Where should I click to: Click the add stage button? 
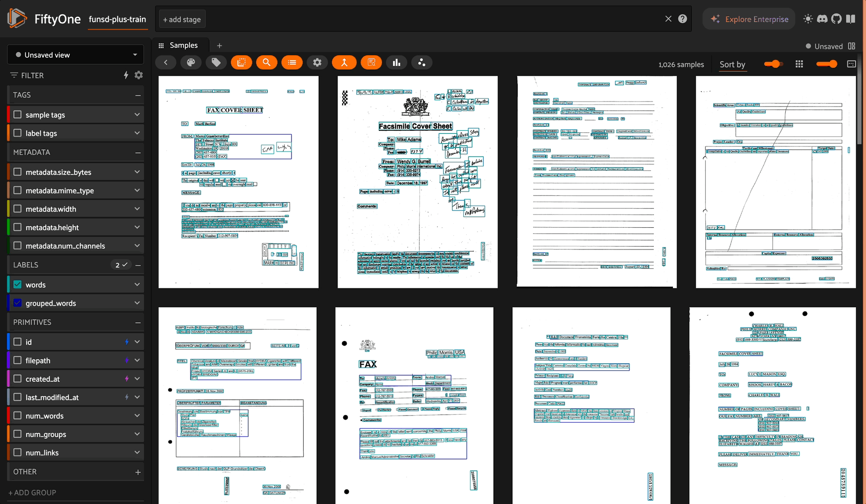[182, 20]
